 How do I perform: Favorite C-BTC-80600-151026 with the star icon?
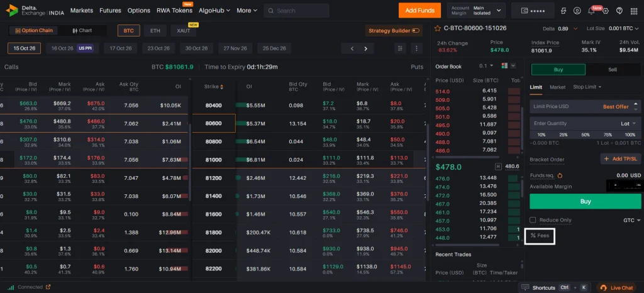pos(438,28)
